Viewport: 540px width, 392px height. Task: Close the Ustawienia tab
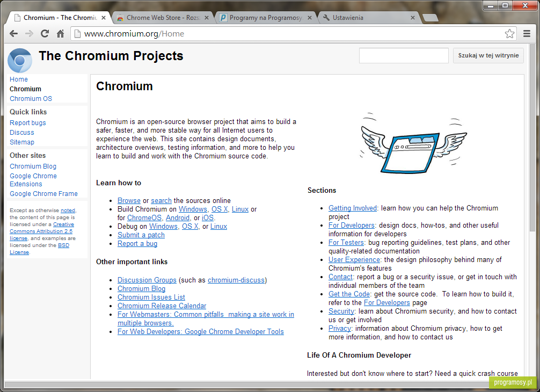click(x=413, y=18)
